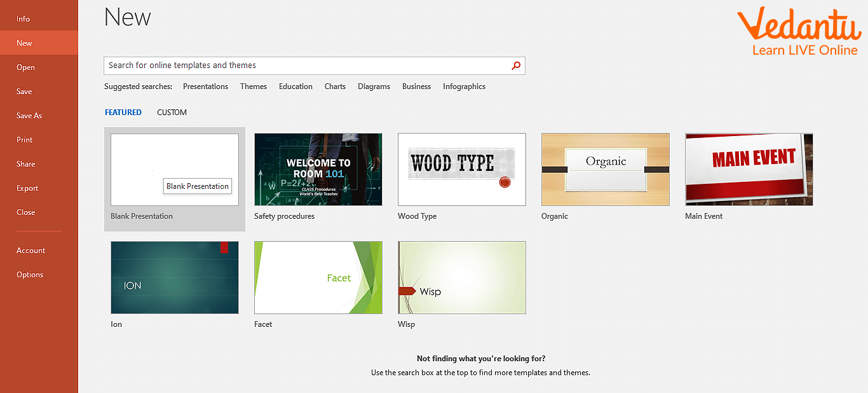
Task: Click the Education suggested search
Action: coord(295,86)
